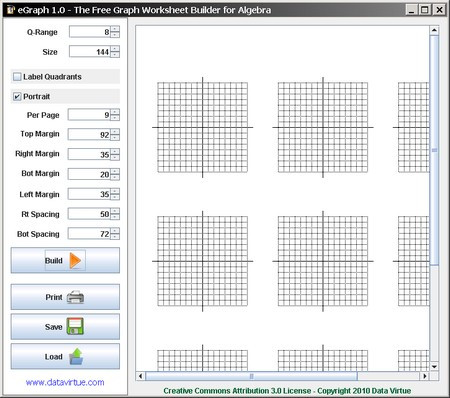Increase Right Margin with up arrow
Image resolution: width=450 pixels, height=398 pixels.
coord(115,151)
